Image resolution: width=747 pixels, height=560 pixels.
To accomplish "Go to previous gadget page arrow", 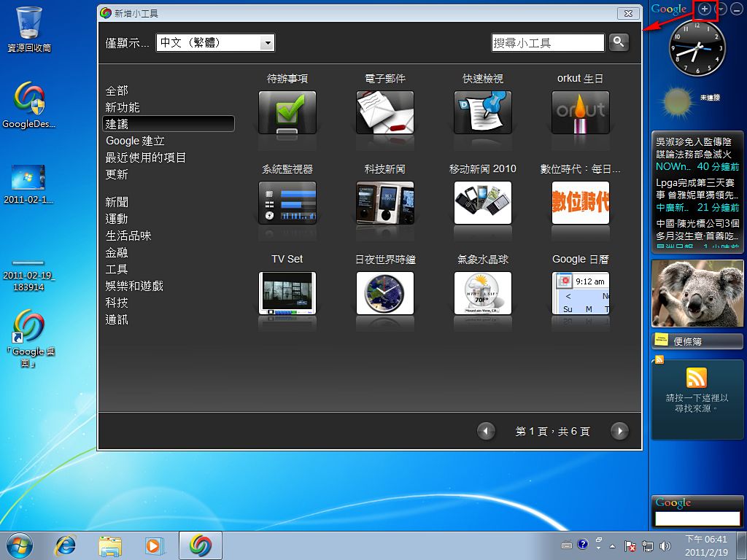I will 486,432.
